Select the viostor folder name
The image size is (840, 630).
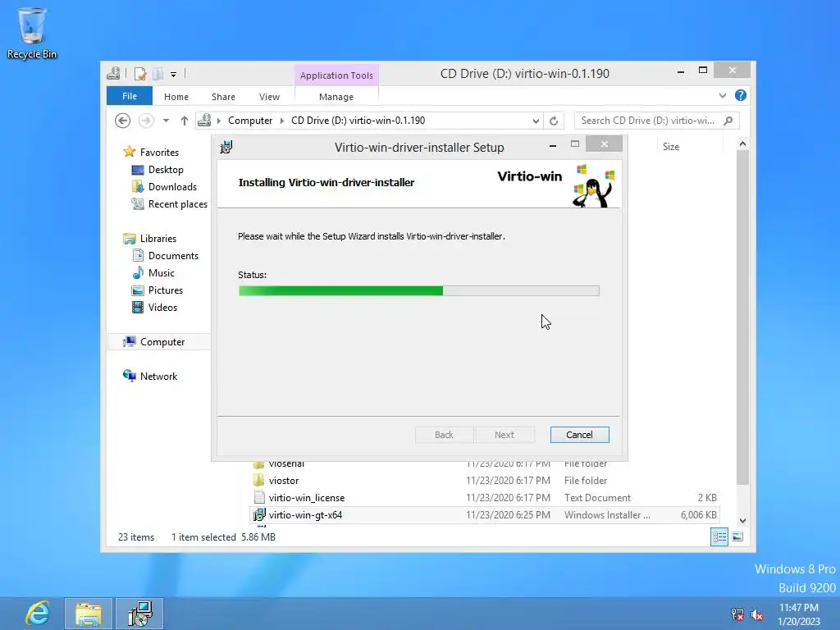coord(284,481)
